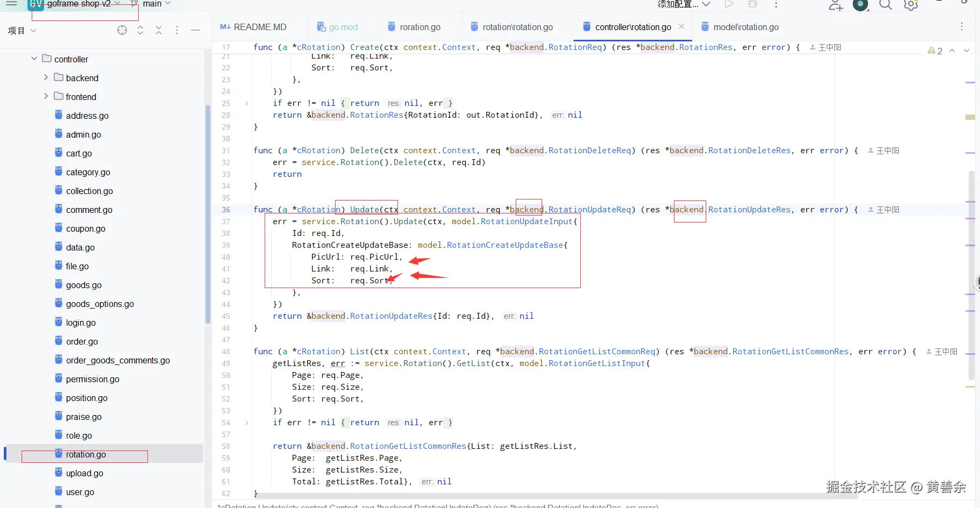Viewport: 980px width, 508px height.
Task: Open user.go in the project tree
Action: point(80,492)
